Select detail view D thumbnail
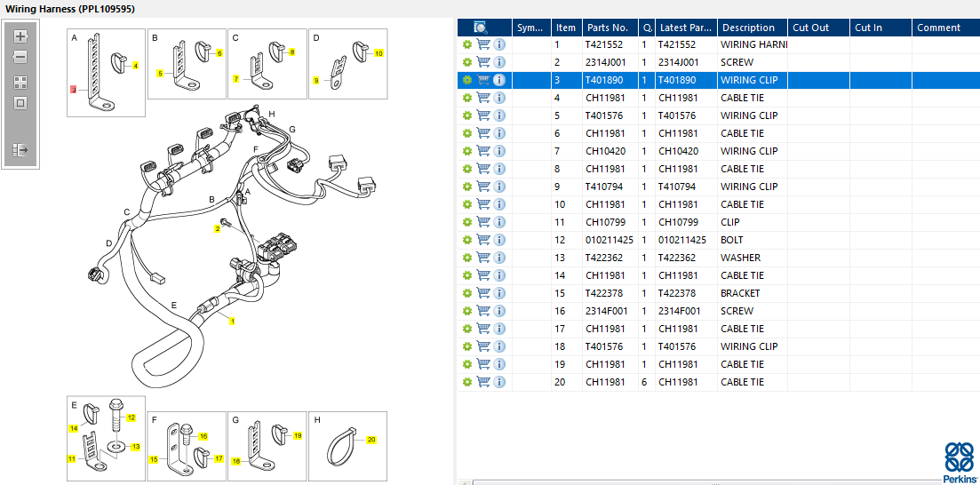 347,65
